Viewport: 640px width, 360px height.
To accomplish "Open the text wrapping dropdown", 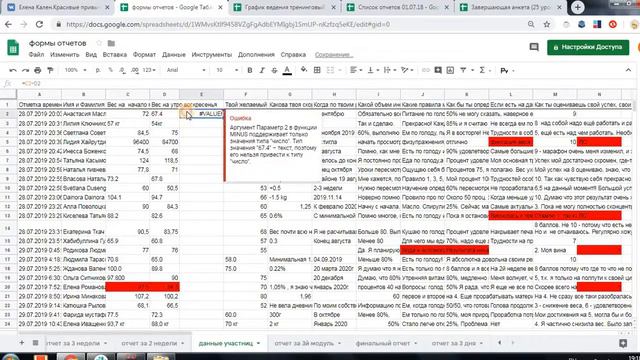I will click(x=389, y=70).
